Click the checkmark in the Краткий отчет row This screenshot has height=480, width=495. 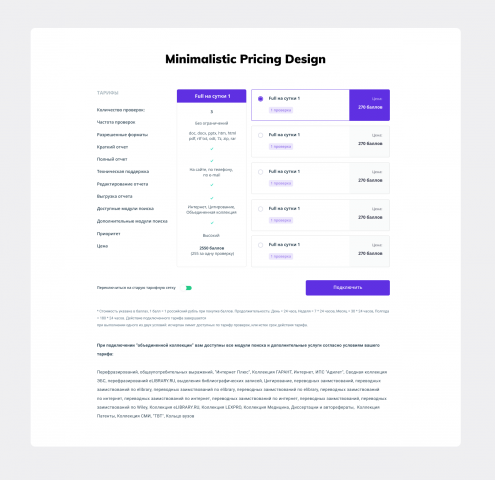[212, 149]
